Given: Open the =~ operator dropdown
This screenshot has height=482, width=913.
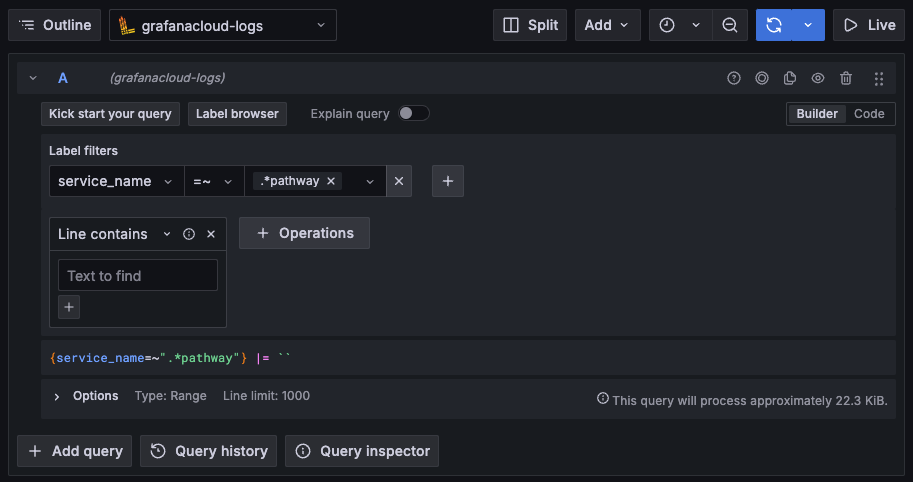Looking at the screenshot, I should (214, 181).
